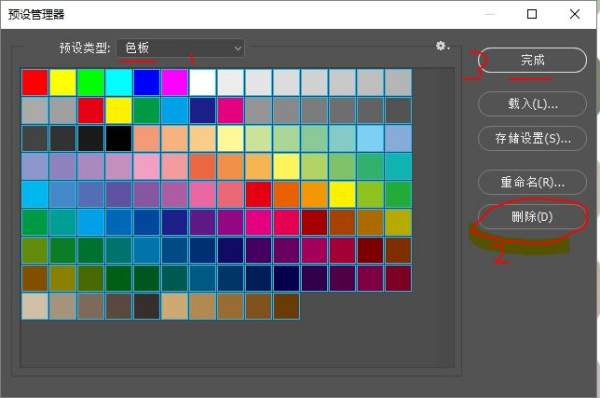Click the 删除(D) button
The height and width of the screenshot is (398, 600).
coord(532,217)
